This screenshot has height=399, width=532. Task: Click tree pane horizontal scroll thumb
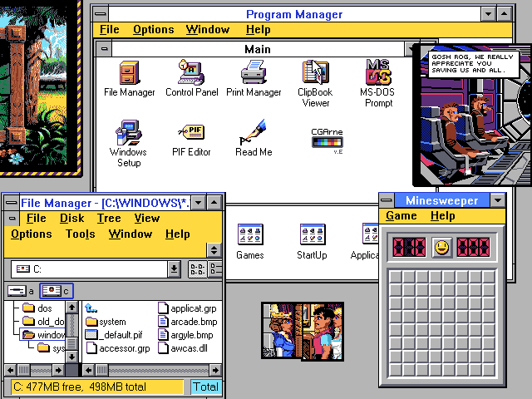coord(23,370)
